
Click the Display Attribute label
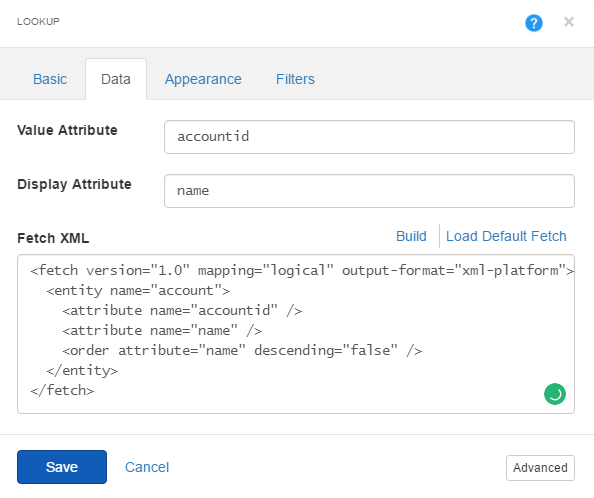[x=74, y=184]
